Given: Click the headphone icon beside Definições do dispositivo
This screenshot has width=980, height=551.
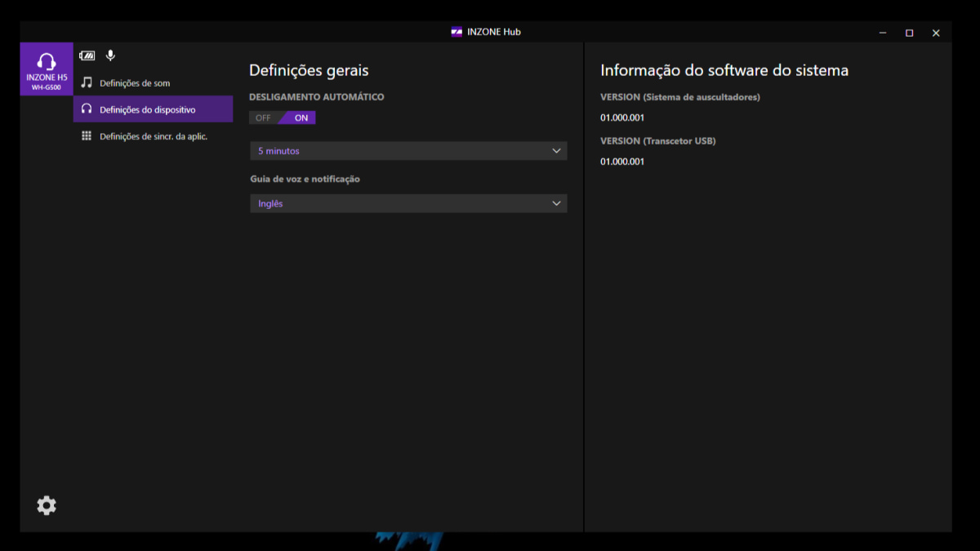Looking at the screenshot, I should pos(87,109).
